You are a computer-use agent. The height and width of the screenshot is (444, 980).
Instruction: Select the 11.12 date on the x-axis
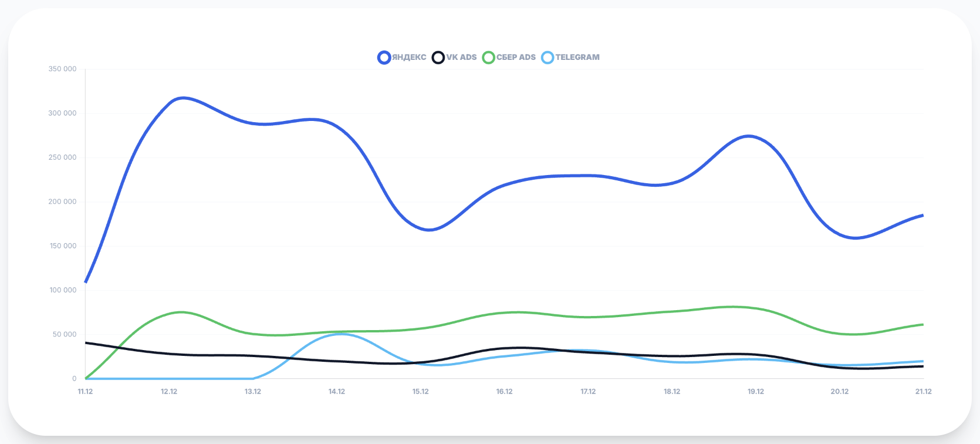[85, 392]
